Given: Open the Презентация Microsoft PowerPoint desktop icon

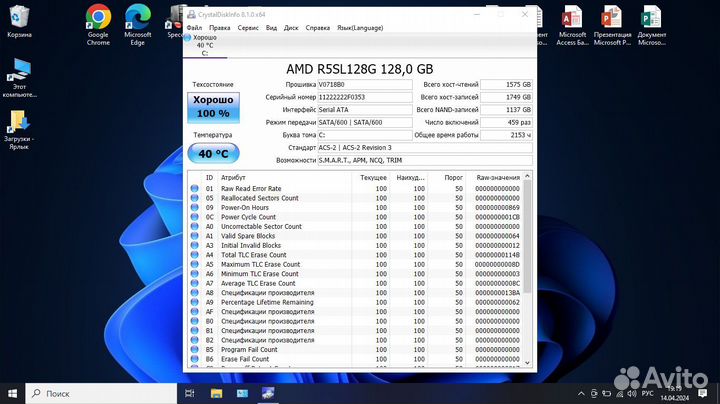Looking at the screenshot, I should point(612,25).
